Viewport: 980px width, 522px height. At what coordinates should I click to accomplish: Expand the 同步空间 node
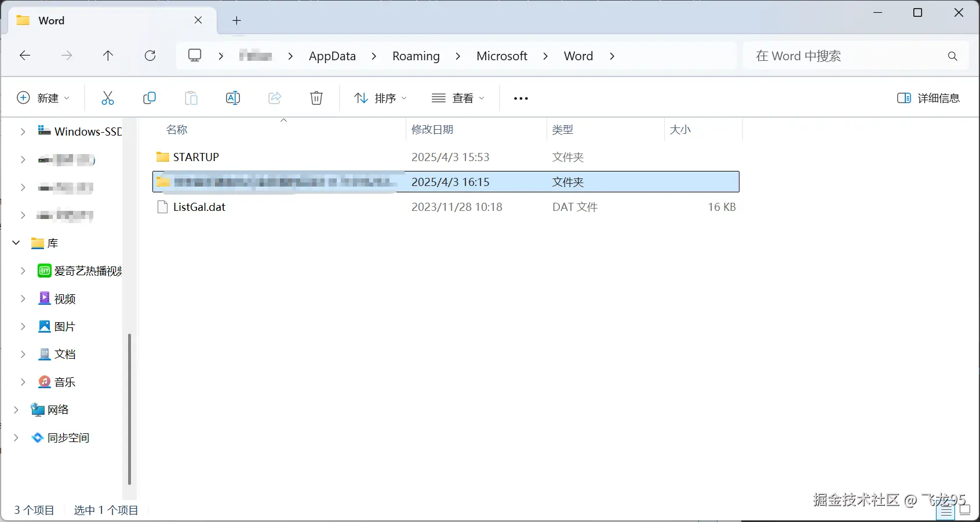point(16,437)
